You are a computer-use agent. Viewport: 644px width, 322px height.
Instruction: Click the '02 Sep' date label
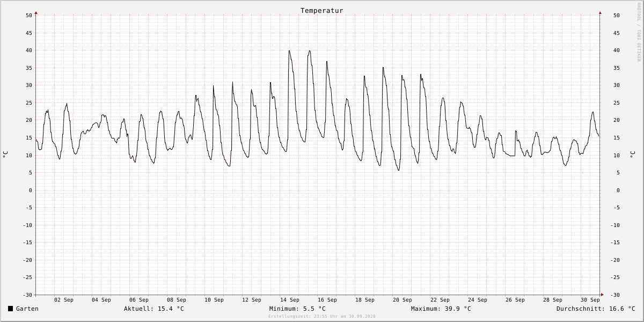[x=64, y=300]
